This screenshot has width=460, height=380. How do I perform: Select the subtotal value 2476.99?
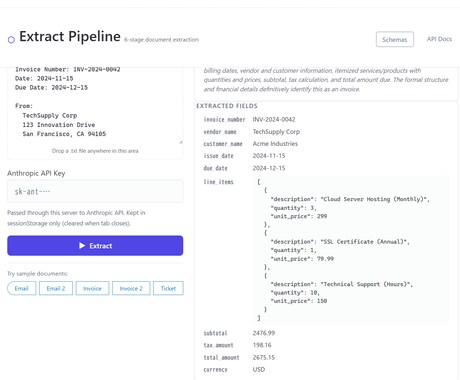pos(264,333)
